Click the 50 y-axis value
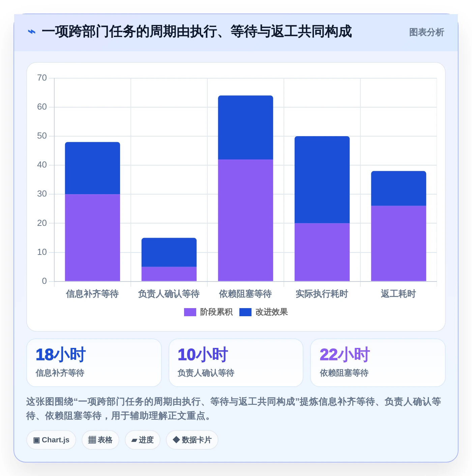This screenshot has width=472, height=476. coord(42,136)
